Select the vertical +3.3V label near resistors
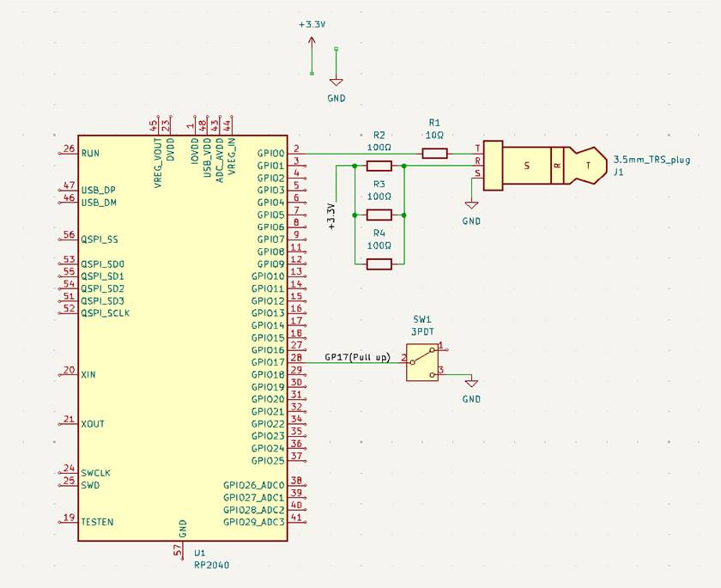 point(332,215)
